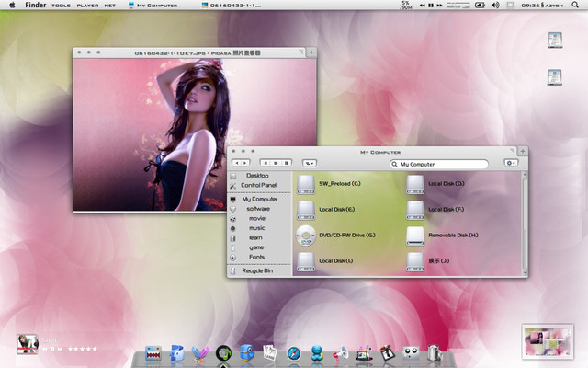The image size is (588, 368).
Task: Click the My Computer address field
Action: pyautogui.click(x=441, y=164)
